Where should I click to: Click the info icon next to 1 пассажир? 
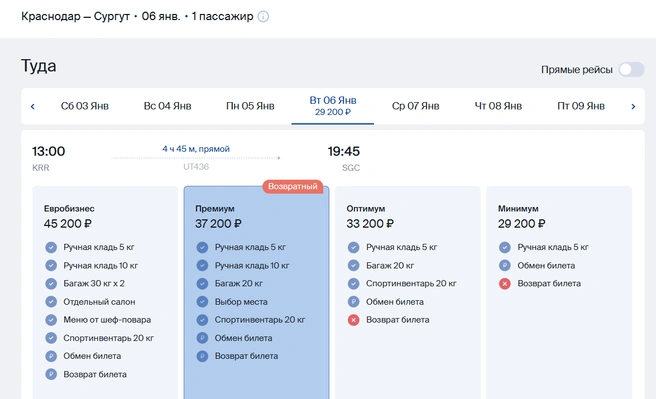click(x=263, y=17)
